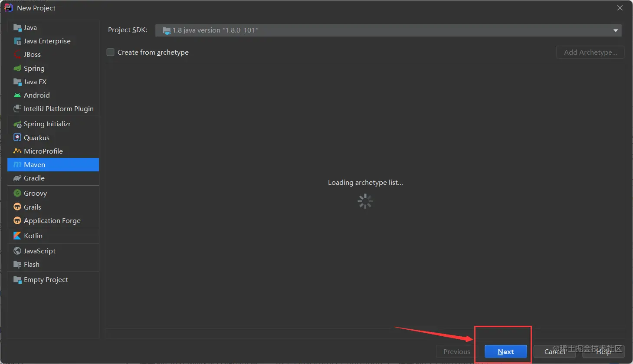Select 'Application Forge' text in list

coord(52,220)
